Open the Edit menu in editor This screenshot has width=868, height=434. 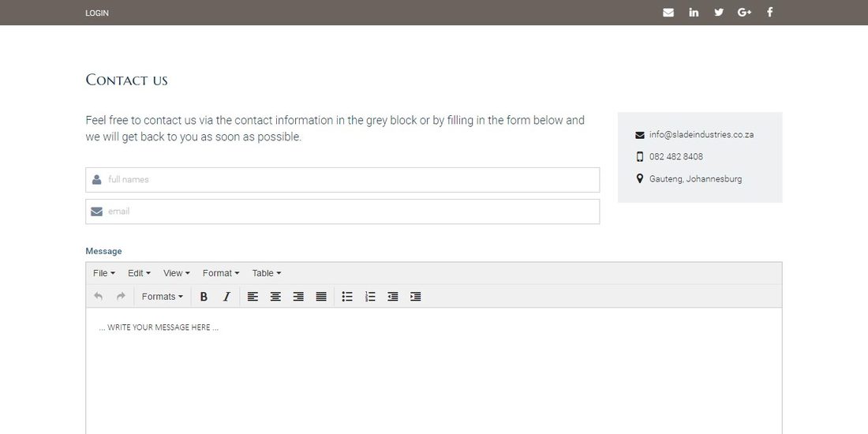pos(139,273)
